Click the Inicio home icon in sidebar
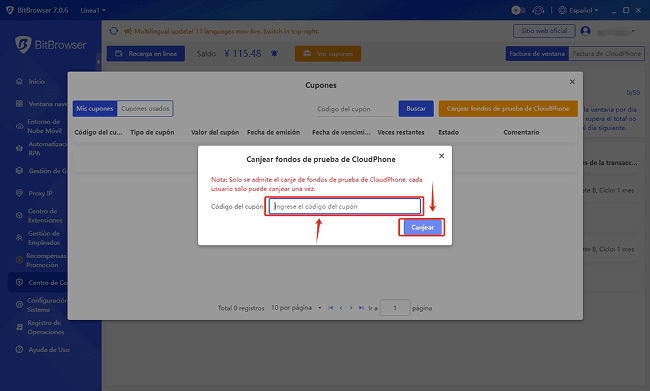 click(x=19, y=81)
